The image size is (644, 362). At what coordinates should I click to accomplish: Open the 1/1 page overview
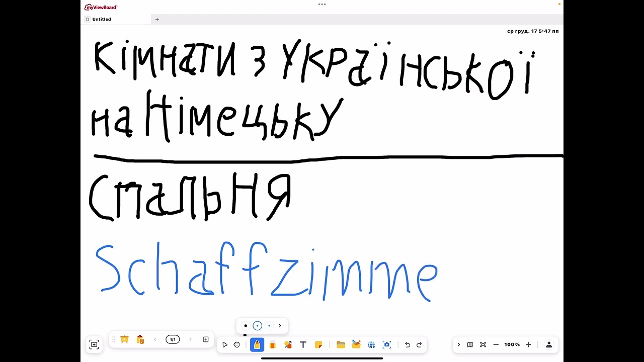tap(173, 340)
